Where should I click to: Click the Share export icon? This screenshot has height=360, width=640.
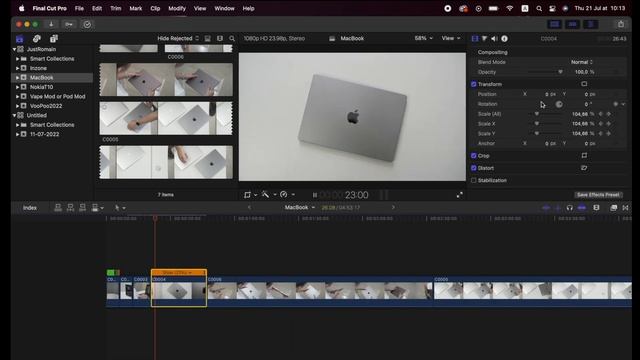click(x=621, y=24)
